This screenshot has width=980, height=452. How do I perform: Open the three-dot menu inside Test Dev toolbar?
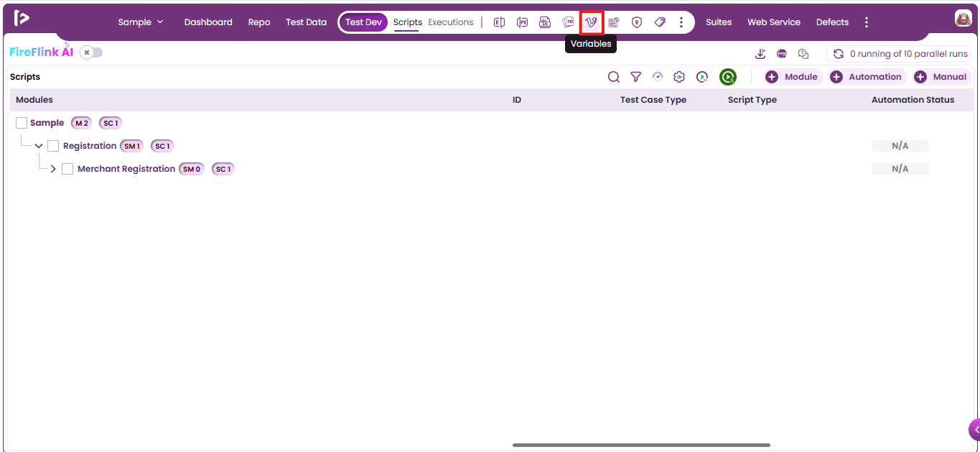(x=681, y=22)
